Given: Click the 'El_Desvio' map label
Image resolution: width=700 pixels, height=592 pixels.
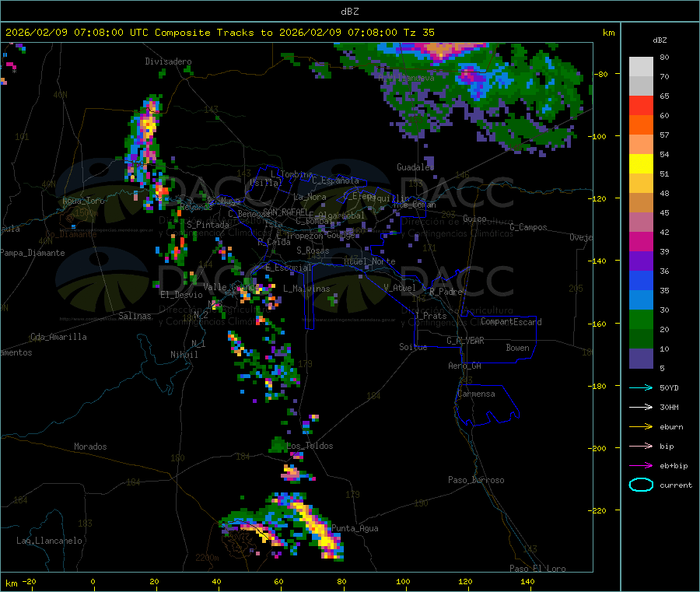Looking at the screenshot, I should 181,295.
